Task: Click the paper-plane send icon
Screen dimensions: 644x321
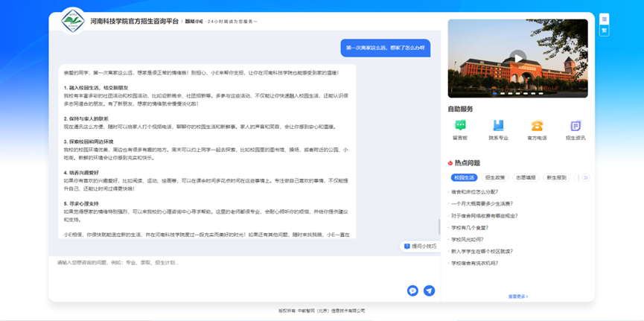Action: 429,290
